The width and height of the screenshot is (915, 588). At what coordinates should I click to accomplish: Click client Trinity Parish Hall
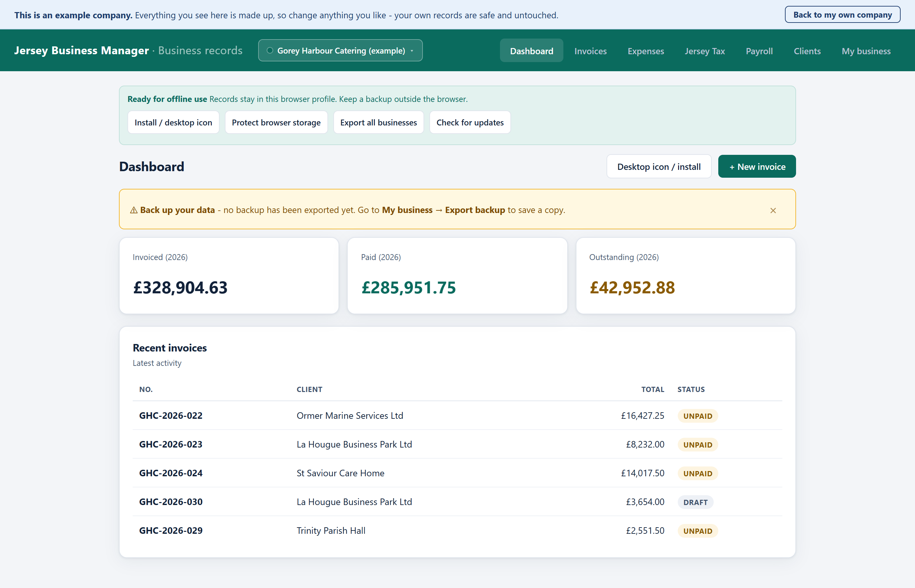pos(331,531)
